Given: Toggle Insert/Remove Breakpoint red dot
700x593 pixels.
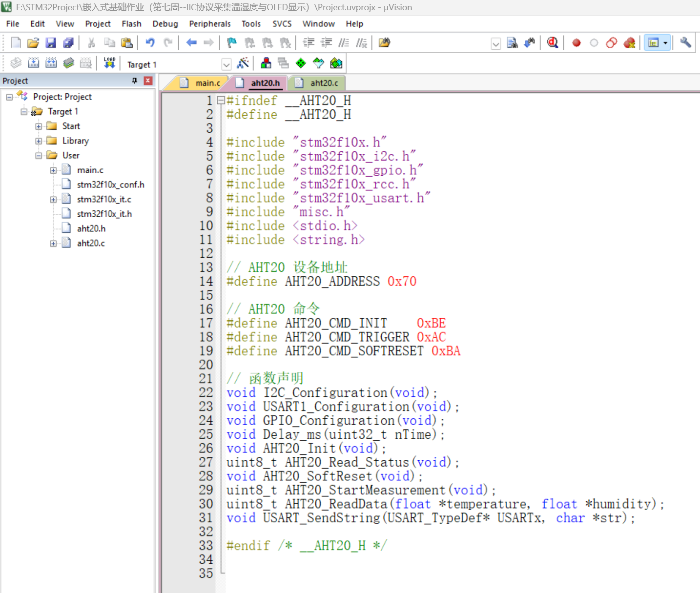Looking at the screenshot, I should click(576, 43).
